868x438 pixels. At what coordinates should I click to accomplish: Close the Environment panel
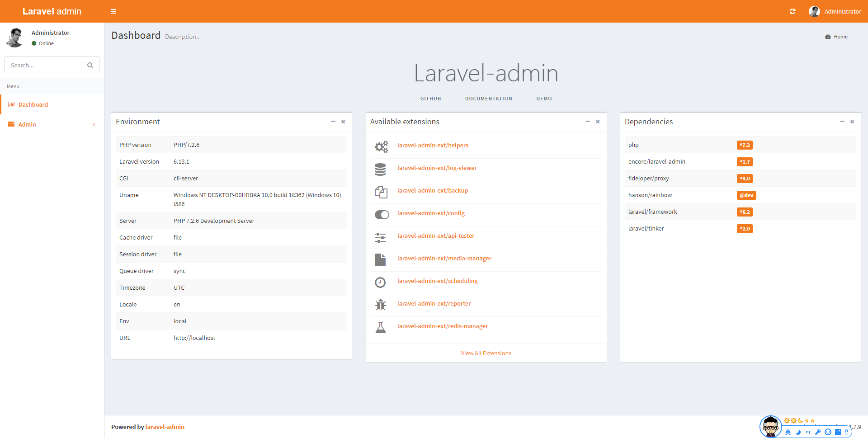[343, 122]
